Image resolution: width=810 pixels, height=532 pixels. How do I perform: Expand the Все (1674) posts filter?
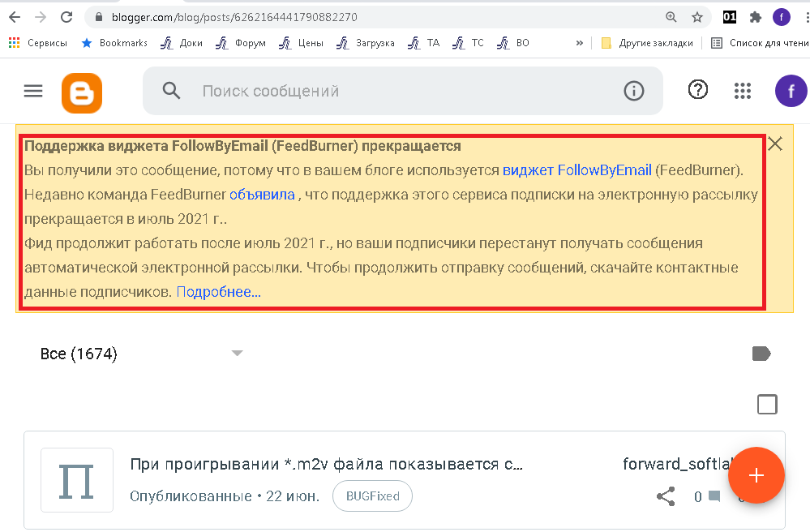(142, 354)
